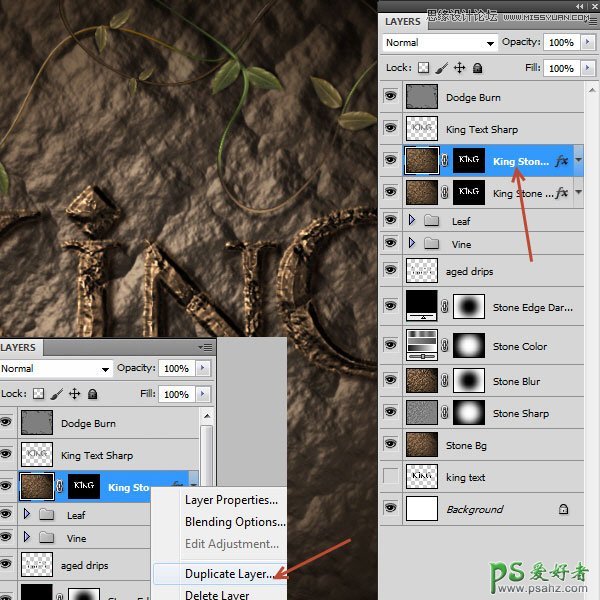The width and height of the screenshot is (600, 600).
Task: Expand the Leaf folder in right Layers panel
Action: tap(412, 221)
